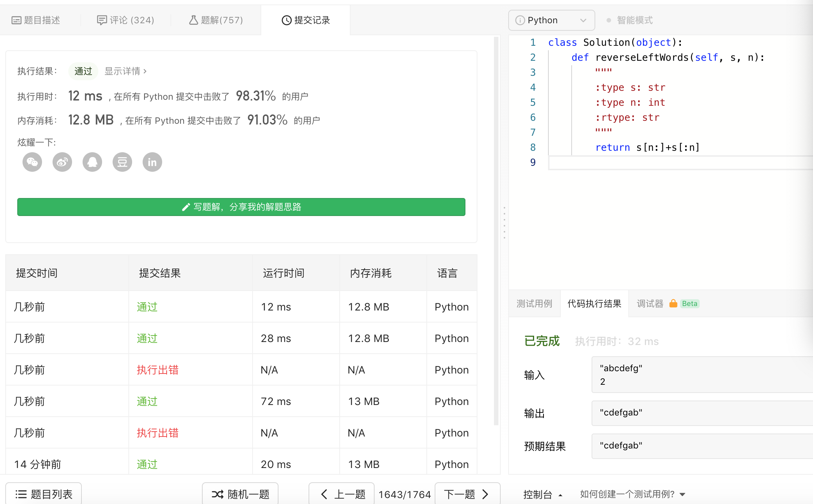Image resolution: width=813 pixels, height=504 pixels.
Task: Click the 1643/1764 problem counter
Action: tap(405, 494)
